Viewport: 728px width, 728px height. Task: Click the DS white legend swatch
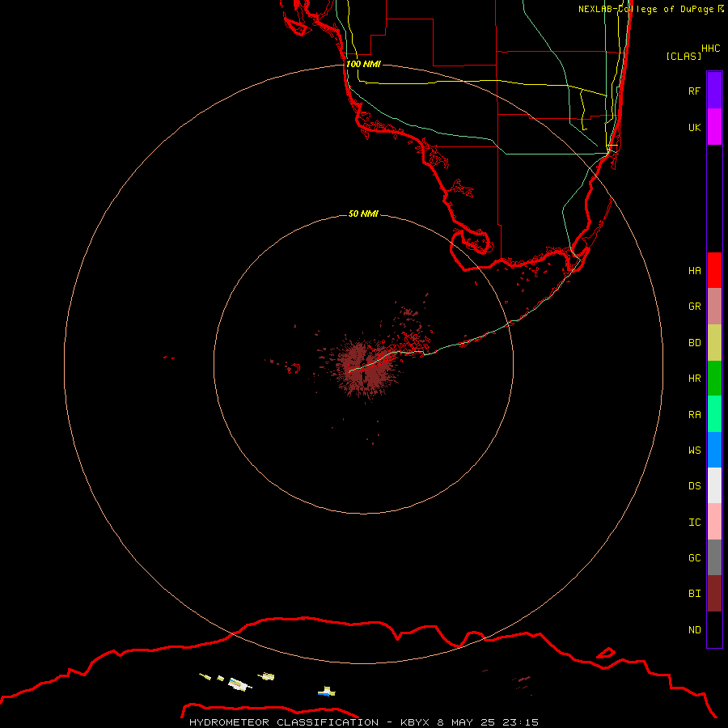(714, 485)
